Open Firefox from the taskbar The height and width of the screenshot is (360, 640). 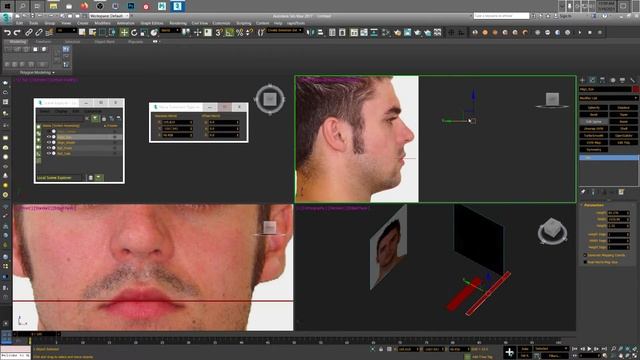[x=84, y=6]
